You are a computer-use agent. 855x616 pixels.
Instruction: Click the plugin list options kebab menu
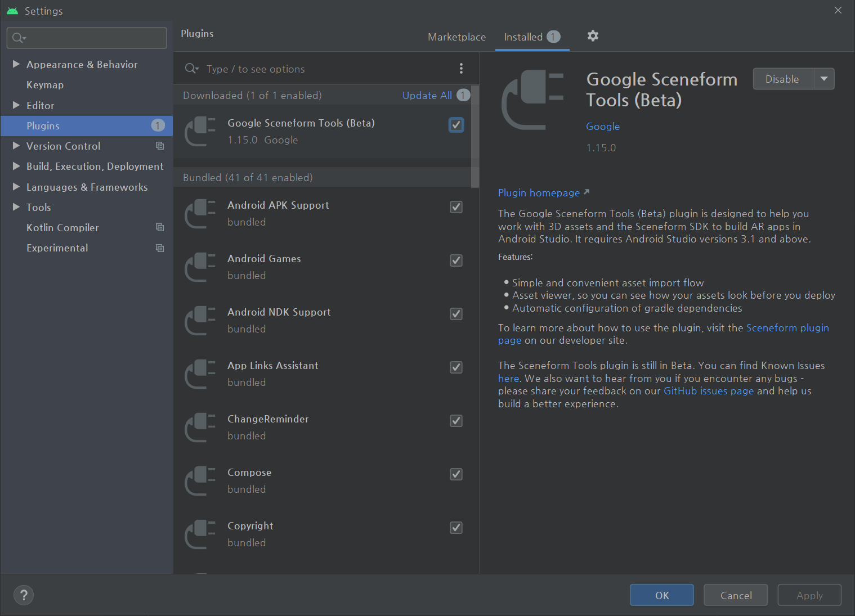point(461,69)
